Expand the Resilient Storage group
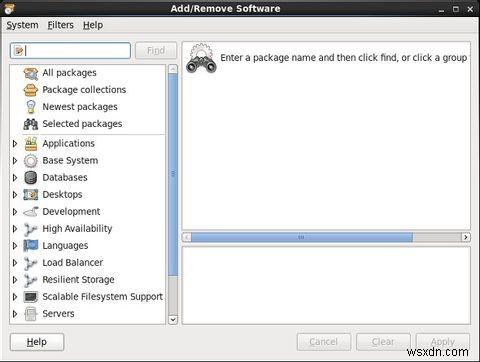 click(15, 280)
